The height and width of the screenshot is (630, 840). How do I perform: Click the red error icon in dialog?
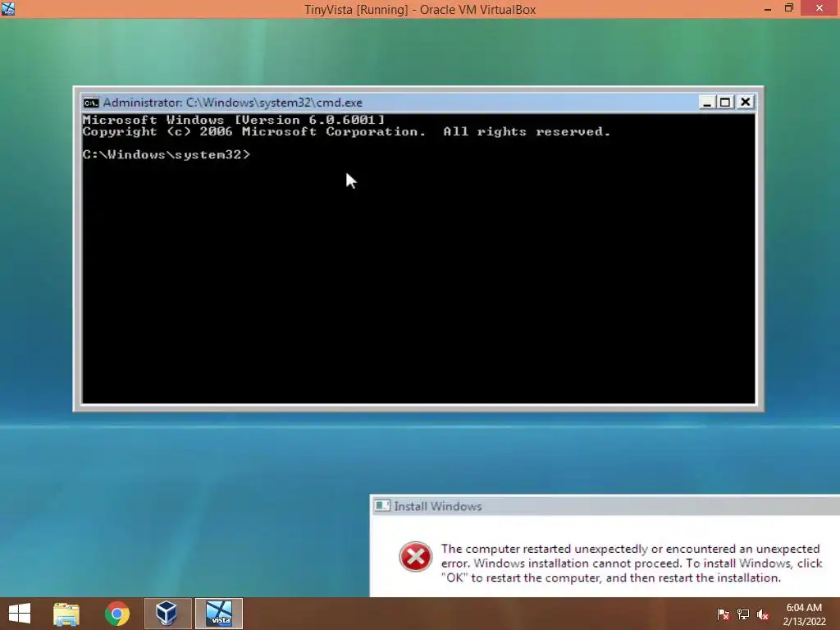[x=415, y=557]
